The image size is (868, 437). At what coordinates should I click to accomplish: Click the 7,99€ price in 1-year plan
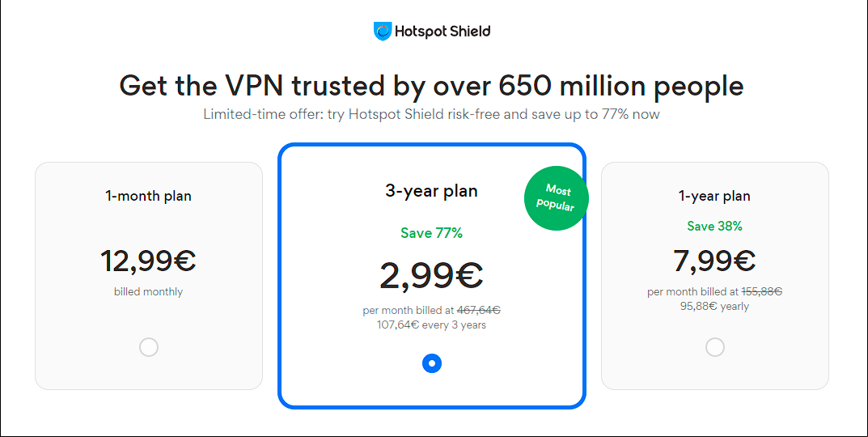pyautogui.click(x=714, y=261)
